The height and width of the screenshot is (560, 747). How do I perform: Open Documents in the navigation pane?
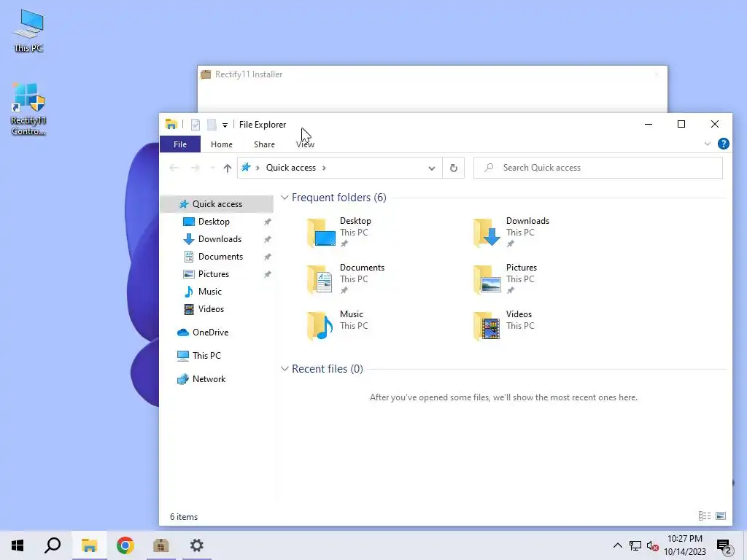point(220,257)
